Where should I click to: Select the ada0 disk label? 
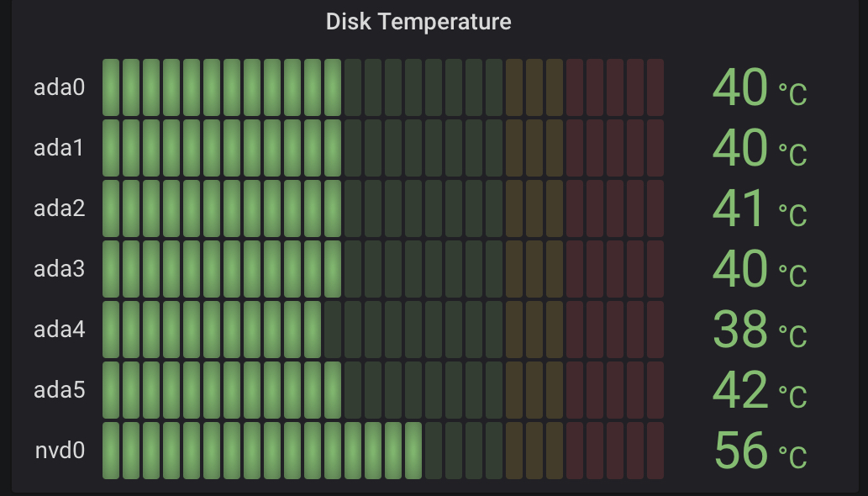tap(59, 87)
